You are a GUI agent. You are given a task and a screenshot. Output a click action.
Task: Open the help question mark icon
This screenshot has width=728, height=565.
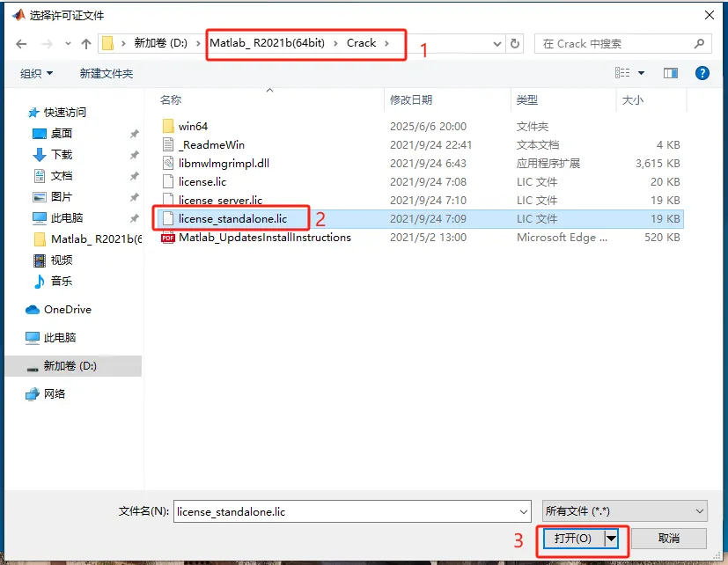(702, 73)
